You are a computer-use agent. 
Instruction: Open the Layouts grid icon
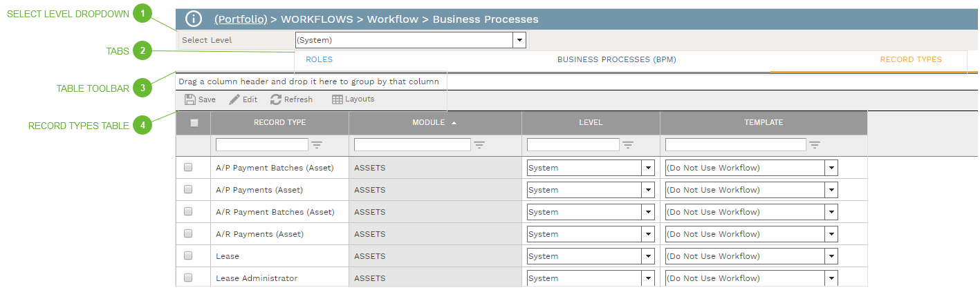[338, 99]
